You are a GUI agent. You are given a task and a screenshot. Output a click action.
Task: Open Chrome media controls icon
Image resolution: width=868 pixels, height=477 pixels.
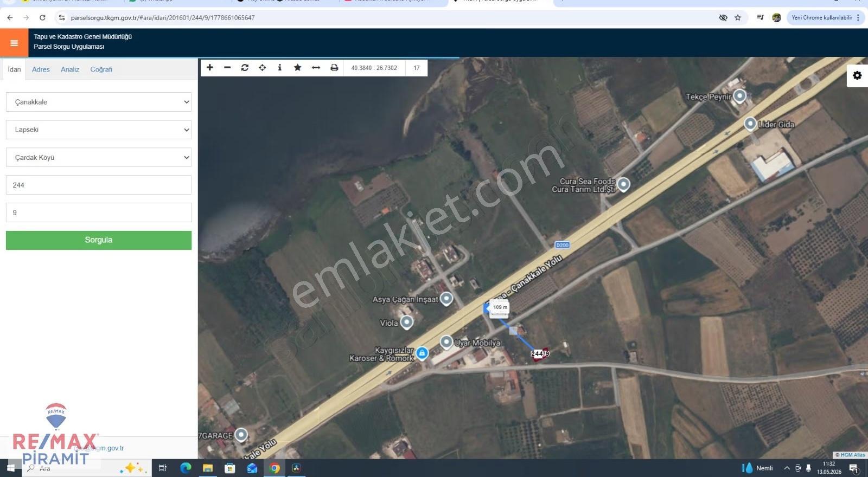click(x=760, y=17)
